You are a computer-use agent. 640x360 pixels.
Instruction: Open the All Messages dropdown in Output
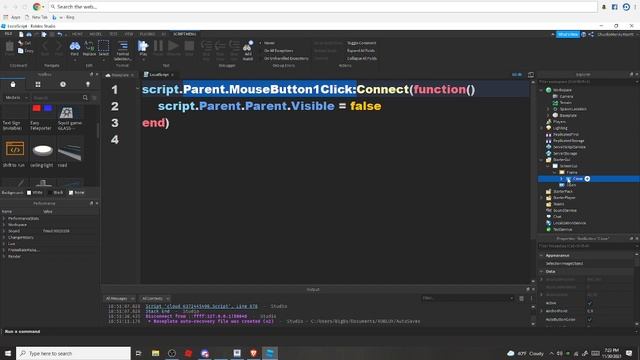[120, 298]
